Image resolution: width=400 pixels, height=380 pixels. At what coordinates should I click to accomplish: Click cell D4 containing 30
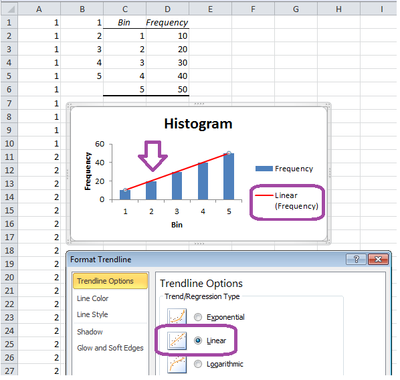168,63
